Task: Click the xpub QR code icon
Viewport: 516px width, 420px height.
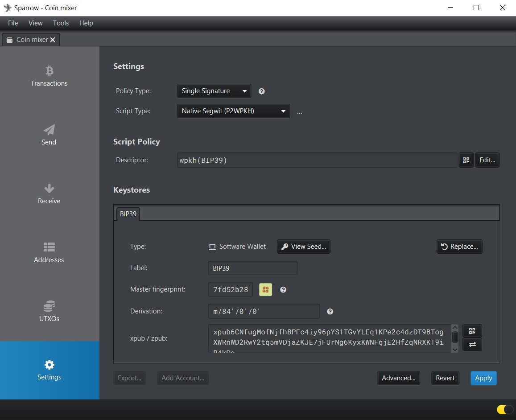Action: click(x=472, y=331)
